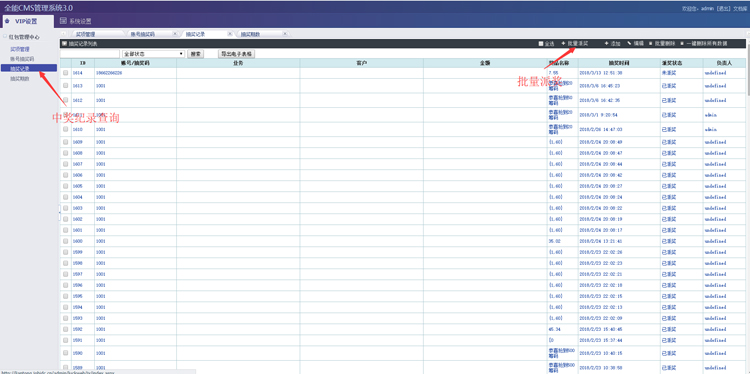Collapse the 红包管理中心 sidebar group
This screenshot has height=374, width=750.
(x=5, y=36)
